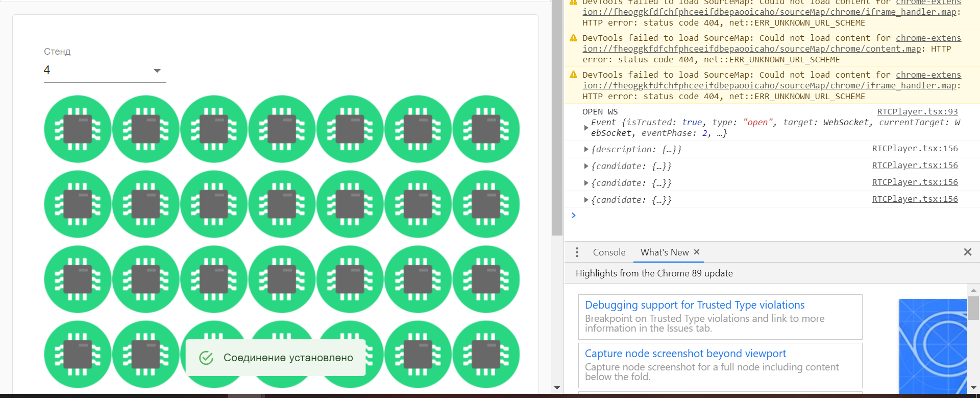The image size is (980, 398).
Task: Click warning icon of the last iframe_handler.map error
Action: coord(573,75)
